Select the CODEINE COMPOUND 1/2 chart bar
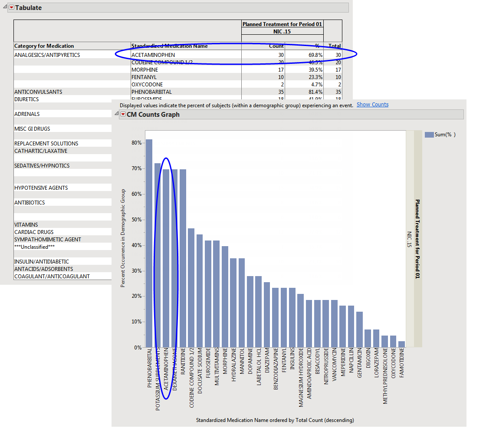The height and width of the screenshot is (448, 496). 191,287
